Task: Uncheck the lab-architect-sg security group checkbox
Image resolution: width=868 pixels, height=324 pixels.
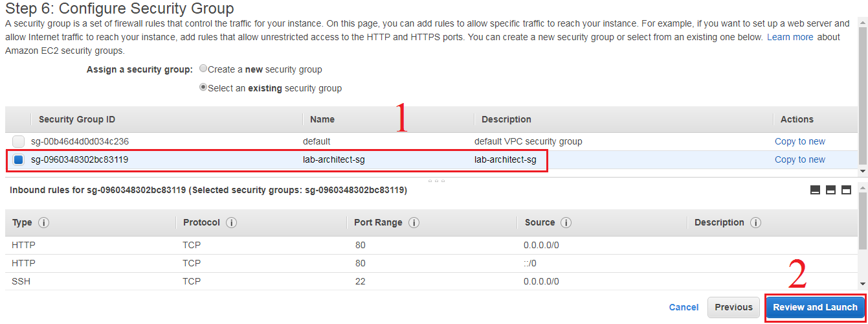Action: (x=18, y=159)
